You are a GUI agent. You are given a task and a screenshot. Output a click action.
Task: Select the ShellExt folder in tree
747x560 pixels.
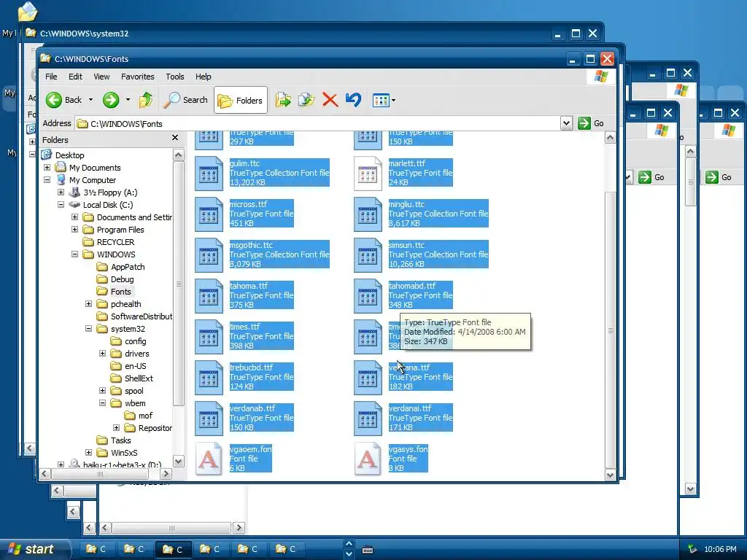(139, 378)
